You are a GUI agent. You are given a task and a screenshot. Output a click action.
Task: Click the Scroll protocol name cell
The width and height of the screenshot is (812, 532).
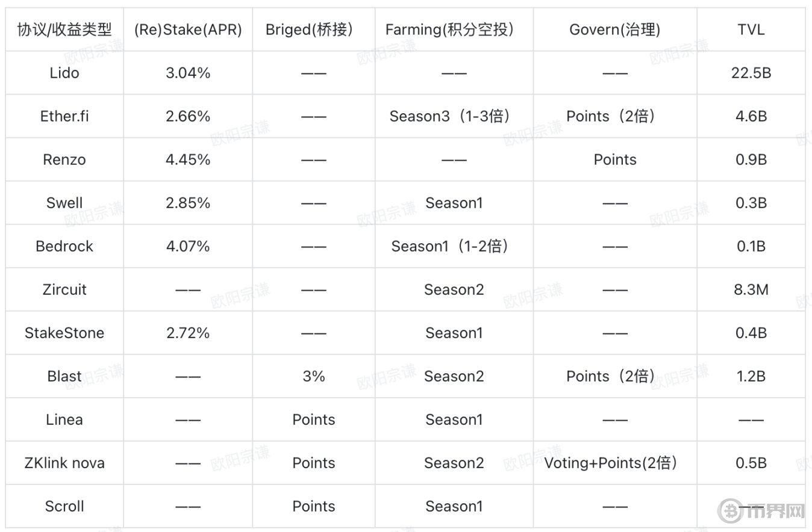coord(64,506)
